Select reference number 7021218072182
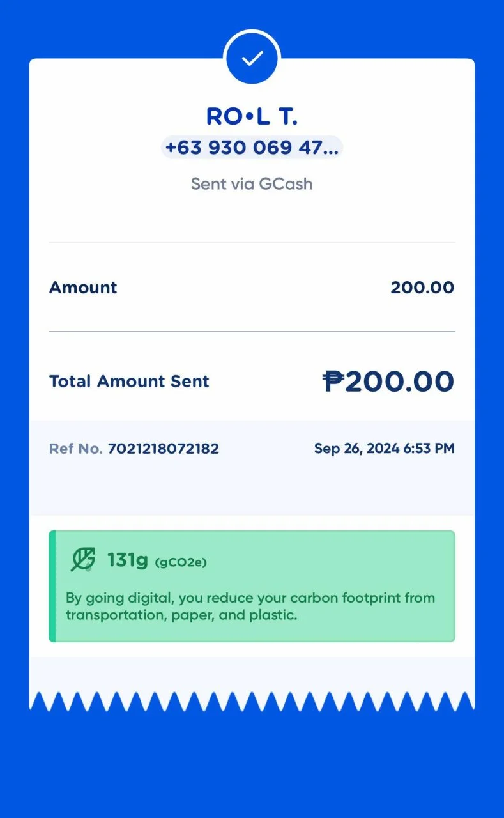 [x=164, y=449]
